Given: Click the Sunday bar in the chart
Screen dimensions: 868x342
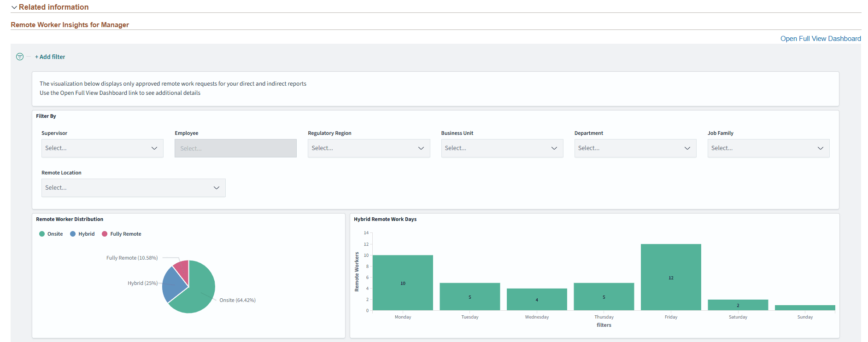Looking at the screenshot, I should pos(805,307).
